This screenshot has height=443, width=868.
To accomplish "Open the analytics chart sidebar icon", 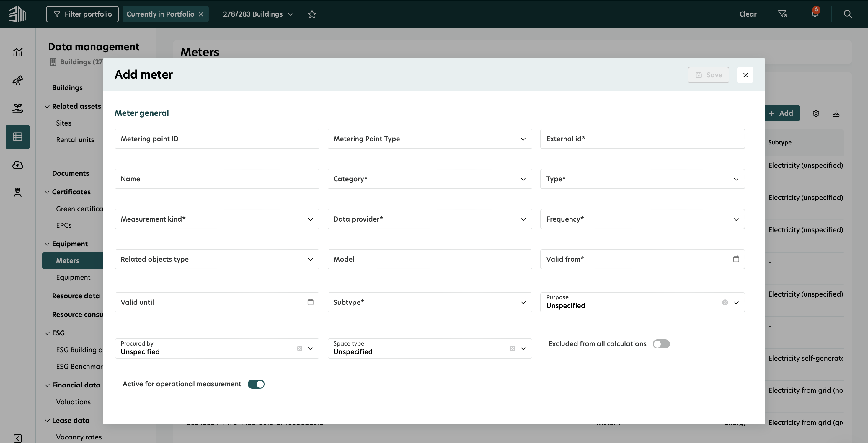I will click(x=17, y=52).
